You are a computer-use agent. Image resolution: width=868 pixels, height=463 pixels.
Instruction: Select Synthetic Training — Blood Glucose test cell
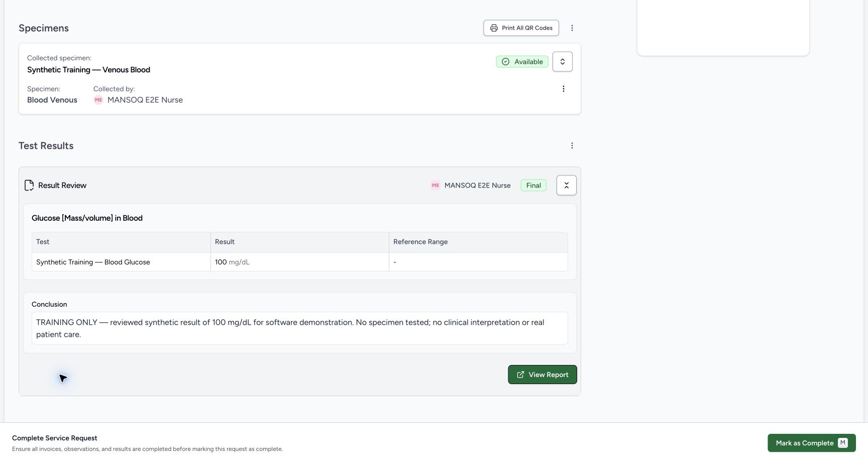click(121, 262)
